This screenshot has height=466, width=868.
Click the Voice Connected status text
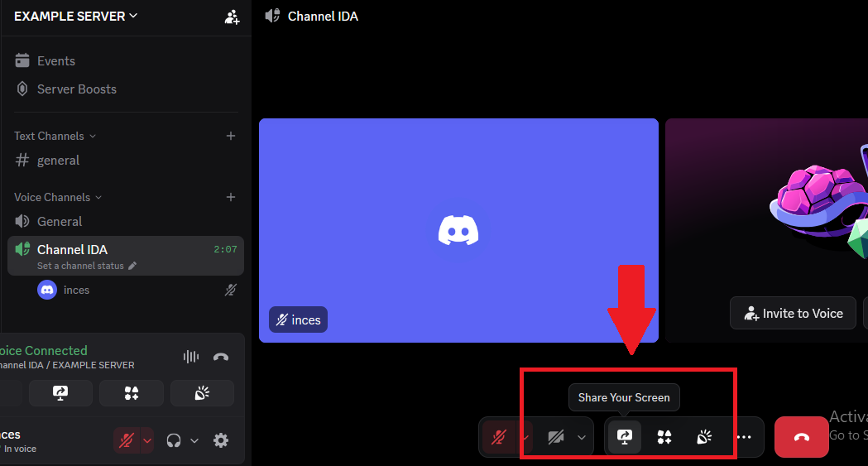pyautogui.click(x=44, y=350)
